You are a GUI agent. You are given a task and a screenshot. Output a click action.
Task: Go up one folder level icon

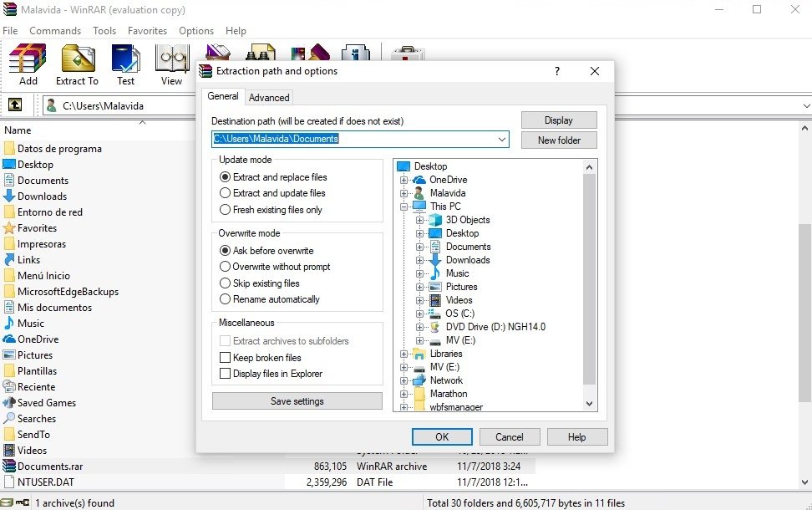pyautogui.click(x=15, y=105)
